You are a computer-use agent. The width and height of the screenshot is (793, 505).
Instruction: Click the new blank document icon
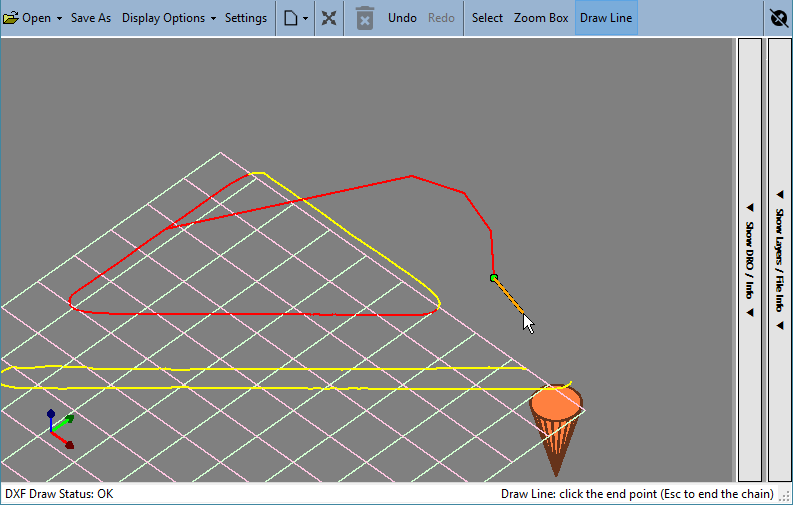click(290, 18)
